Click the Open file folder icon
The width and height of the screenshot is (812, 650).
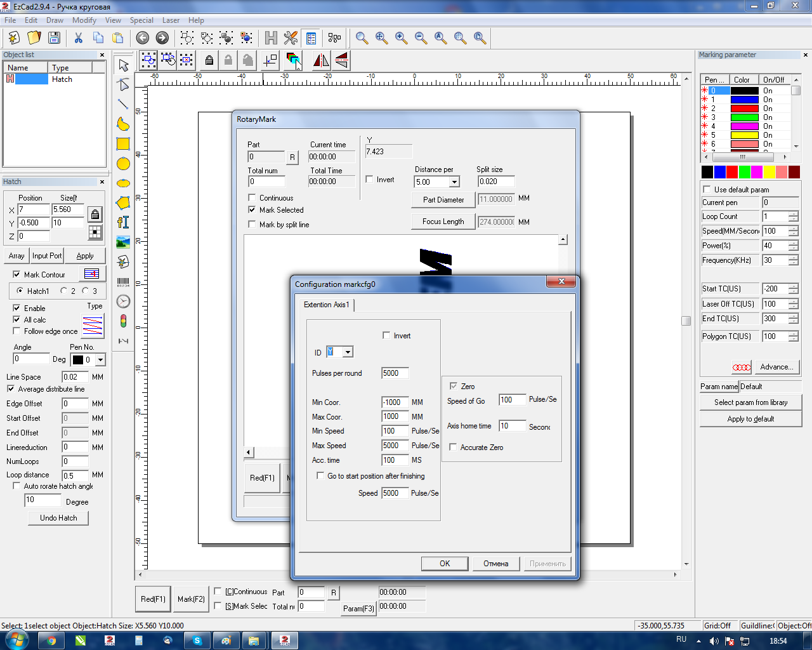pos(34,38)
